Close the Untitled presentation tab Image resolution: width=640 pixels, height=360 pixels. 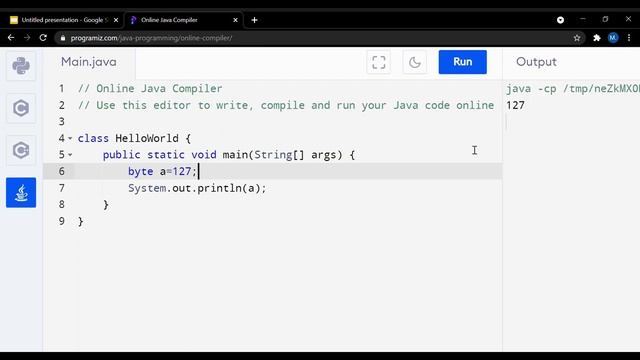[x=116, y=20]
